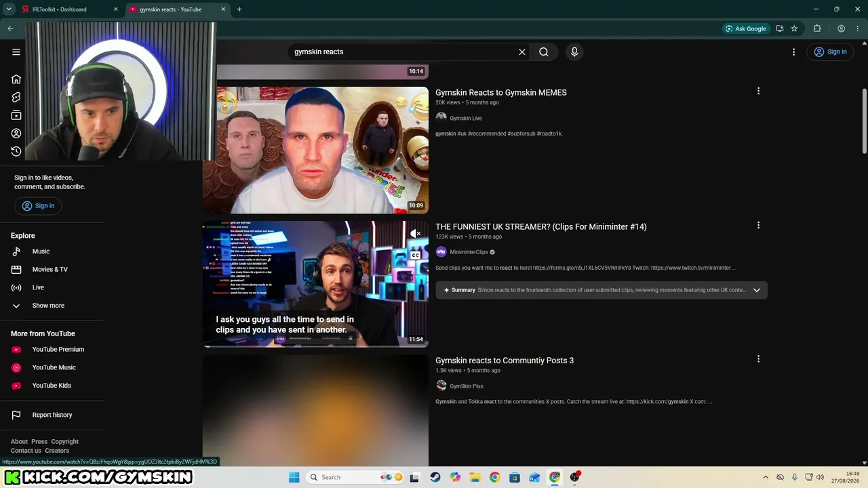
Task: Open the GymSkin Plus channel
Action: pos(467,386)
